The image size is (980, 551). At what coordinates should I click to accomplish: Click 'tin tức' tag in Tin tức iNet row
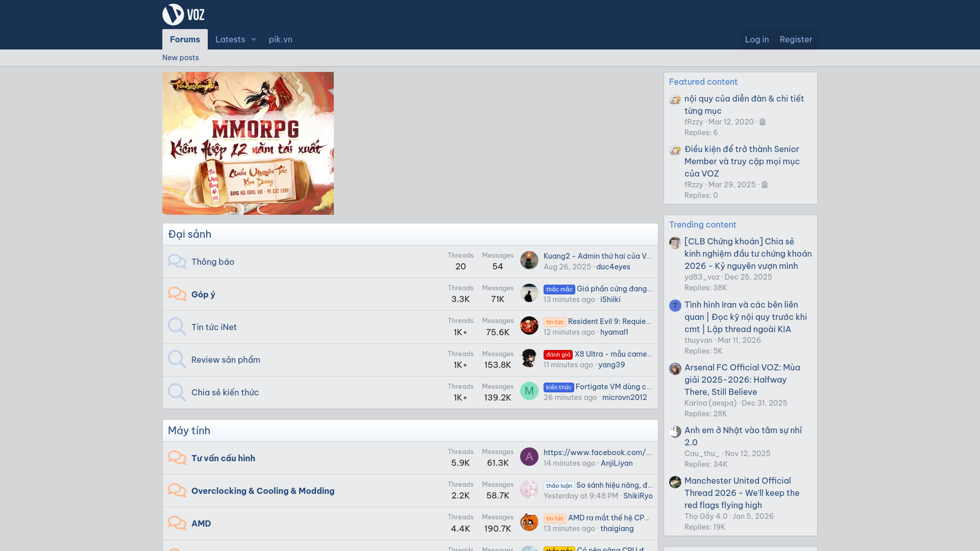tap(555, 322)
